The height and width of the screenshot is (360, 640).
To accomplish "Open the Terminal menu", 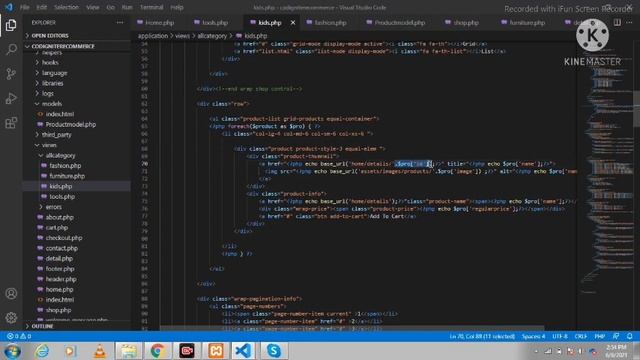I will (151, 7).
